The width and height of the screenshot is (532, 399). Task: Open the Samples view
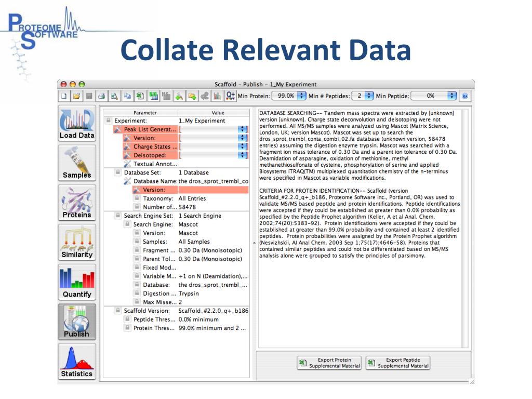[x=77, y=163]
